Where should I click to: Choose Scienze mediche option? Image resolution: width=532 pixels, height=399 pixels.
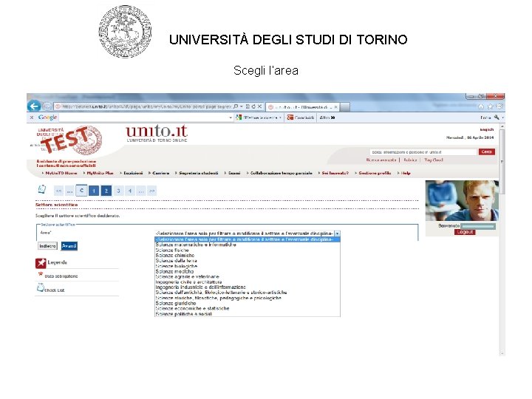pos(248,271)
